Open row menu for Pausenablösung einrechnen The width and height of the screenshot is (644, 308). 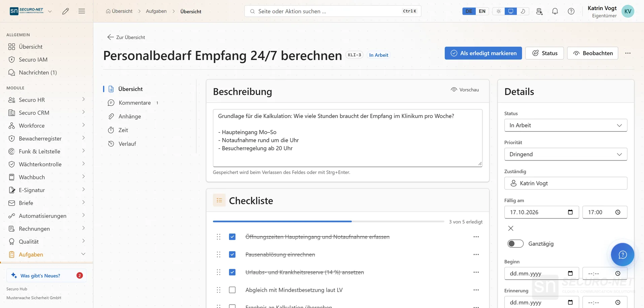pyautogui.click(x=476, y=254)
